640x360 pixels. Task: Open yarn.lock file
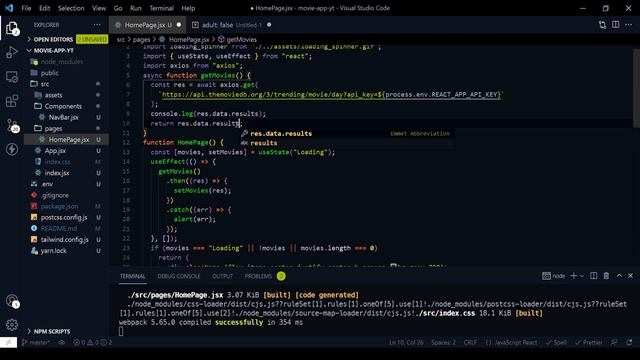(x=67, y=251)
